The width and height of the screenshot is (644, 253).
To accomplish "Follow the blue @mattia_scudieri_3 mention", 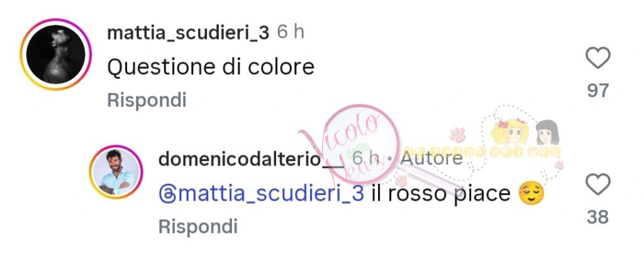I will (261, 193).
